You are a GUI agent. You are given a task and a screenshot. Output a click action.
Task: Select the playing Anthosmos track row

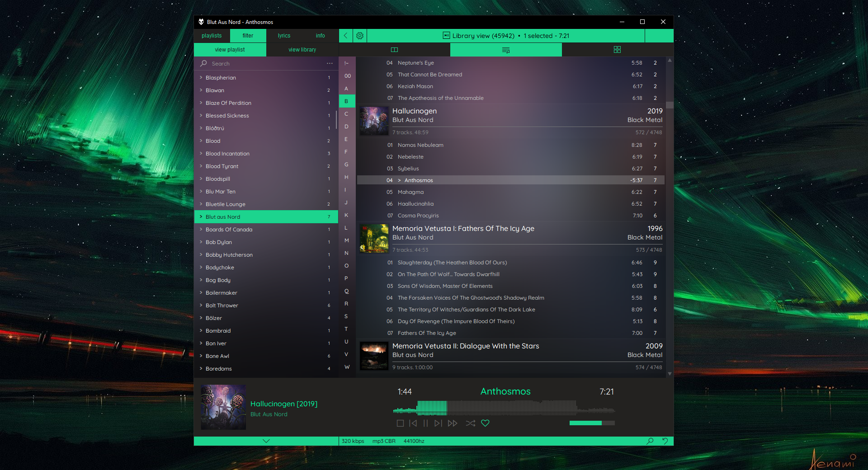(511, 180)
